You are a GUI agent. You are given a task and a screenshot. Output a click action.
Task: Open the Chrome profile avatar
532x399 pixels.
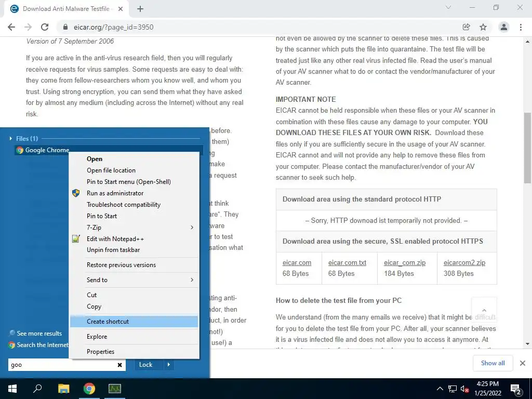pos(504,27)
